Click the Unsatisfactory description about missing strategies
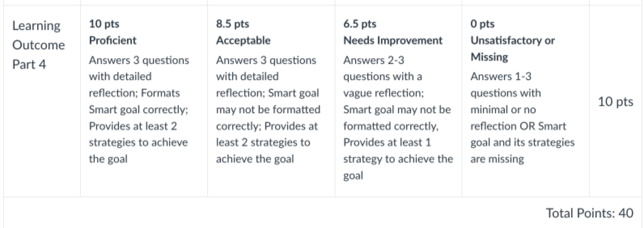644x228 pixels. point(522,117)
